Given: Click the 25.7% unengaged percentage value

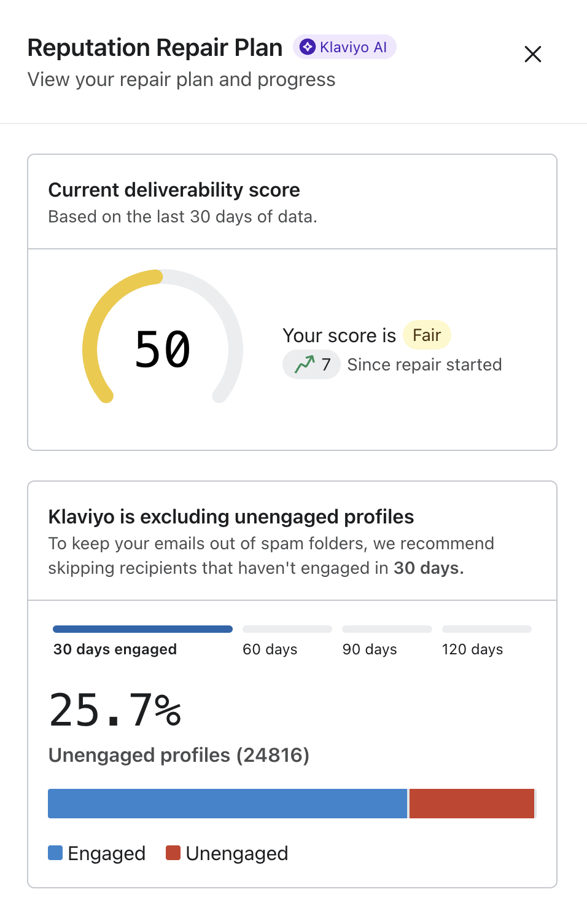Looking at the screenshot, I should [x=115, y=710].
